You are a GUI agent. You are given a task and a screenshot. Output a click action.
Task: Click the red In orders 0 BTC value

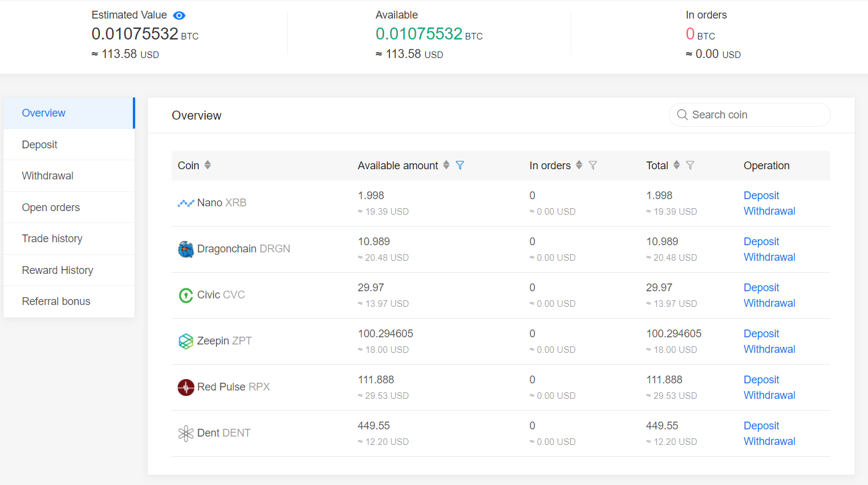(x=700, y=34)
